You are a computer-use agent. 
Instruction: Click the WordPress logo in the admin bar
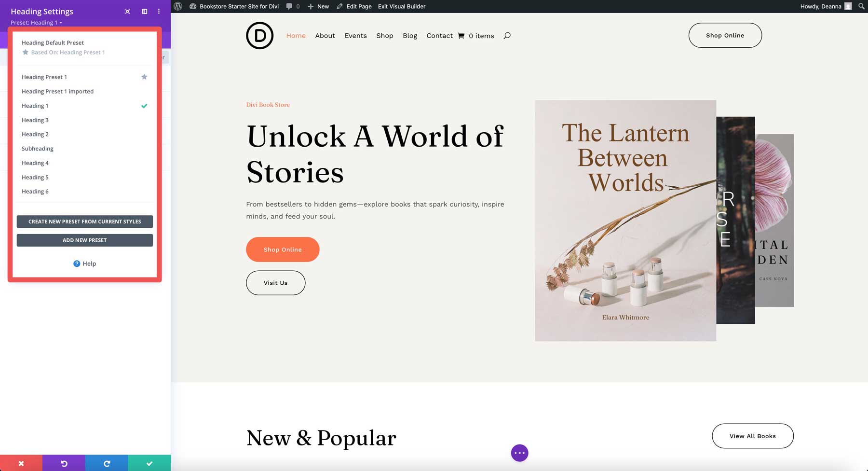click(x=178, y=6)
